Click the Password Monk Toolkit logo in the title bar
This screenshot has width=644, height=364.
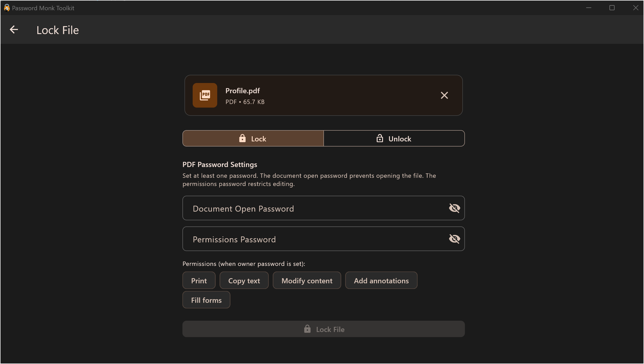click(x=7, y=8)
